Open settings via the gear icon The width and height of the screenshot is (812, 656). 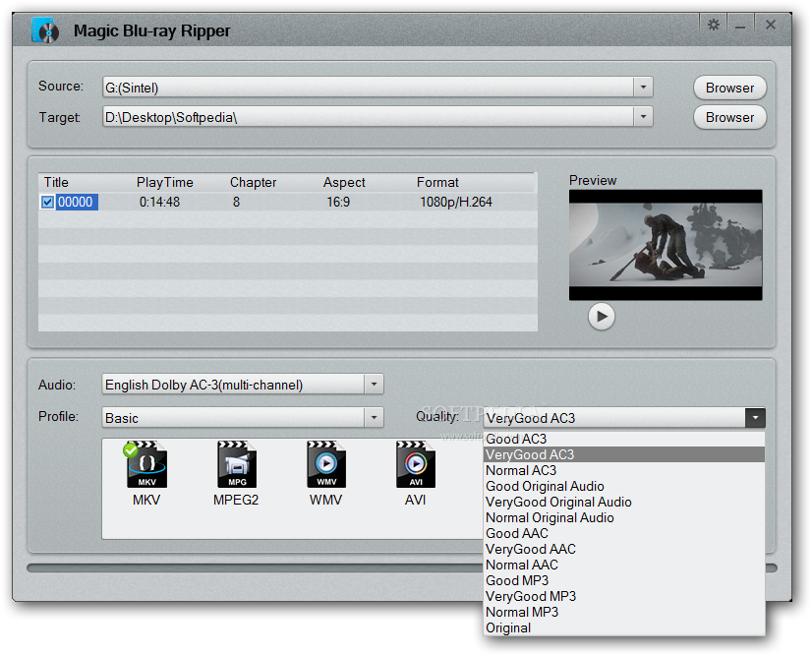(713, 25)
